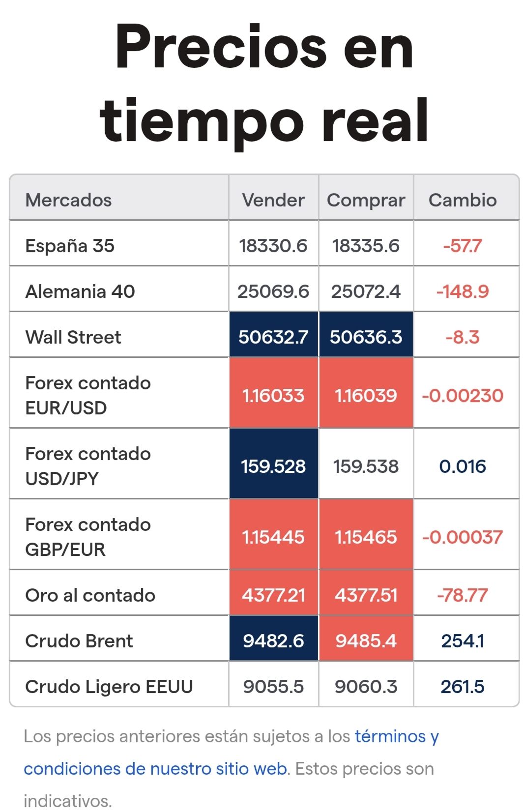Click gold sell price 4377.21
This screenshot has width=525, height=812.
[x=273, y=595]
